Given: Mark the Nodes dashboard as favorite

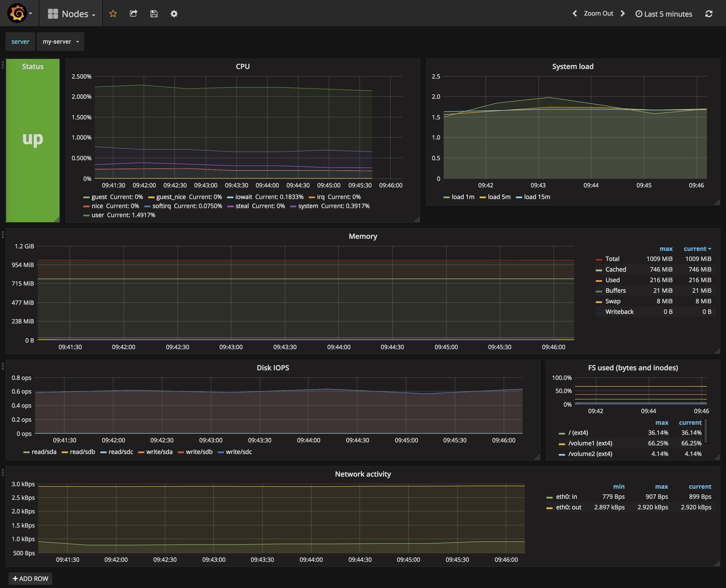Looking at the screenshot, I should tap(113, 14).
